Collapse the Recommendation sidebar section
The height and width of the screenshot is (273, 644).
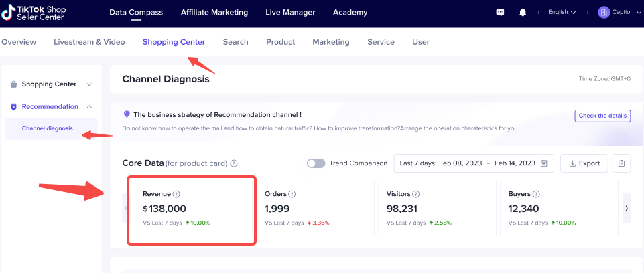(89, 106)
